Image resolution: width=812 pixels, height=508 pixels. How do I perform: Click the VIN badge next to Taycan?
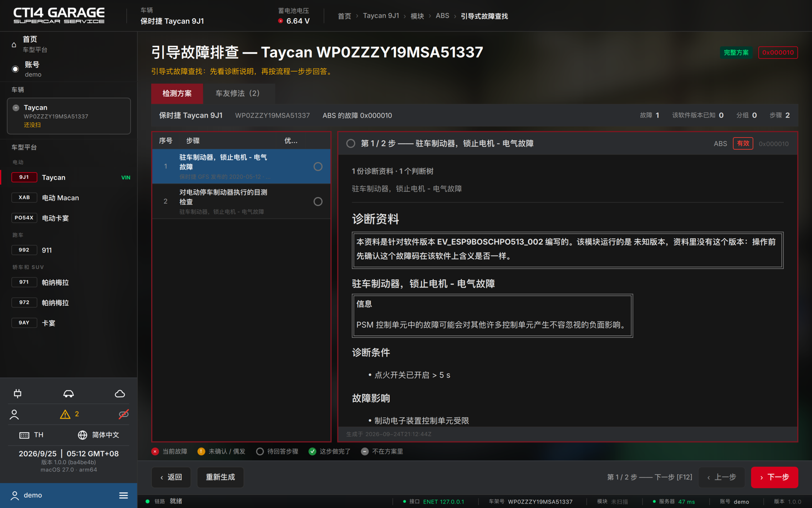click(x=126, y=178)
